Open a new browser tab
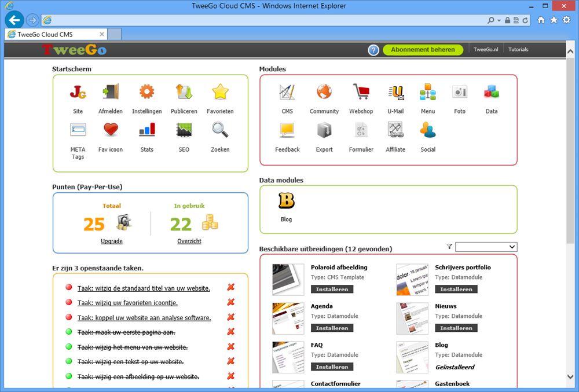Viewport: 579px width, 392px height. point(115,34)
